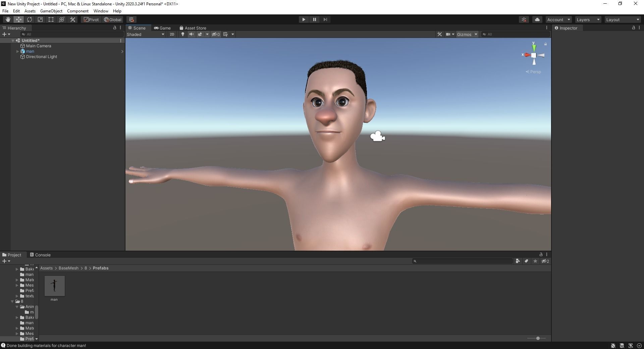This screenshot has height=349, width=644.
Task: Click the Pause button
Action: (314, 19)
